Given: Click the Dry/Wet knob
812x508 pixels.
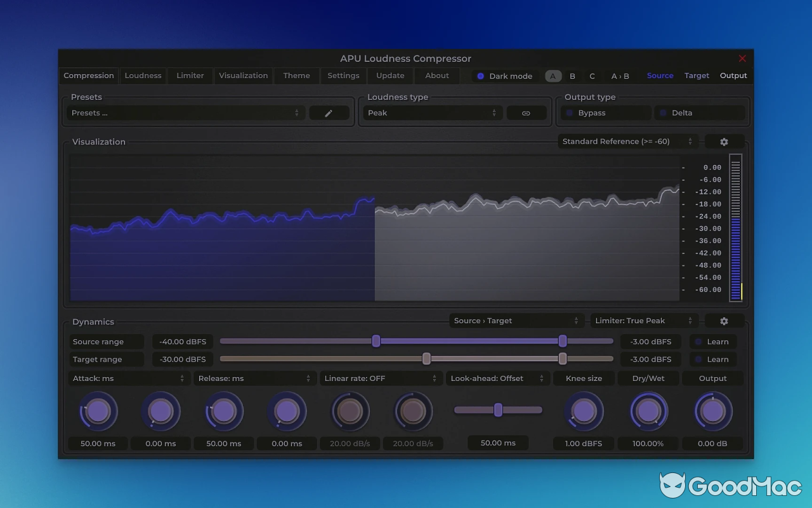Looking at the screenshot, I should point(648,411).
